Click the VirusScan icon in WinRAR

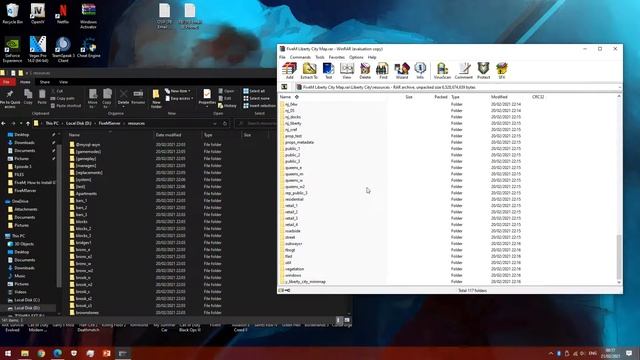click(x=442, y=70)
